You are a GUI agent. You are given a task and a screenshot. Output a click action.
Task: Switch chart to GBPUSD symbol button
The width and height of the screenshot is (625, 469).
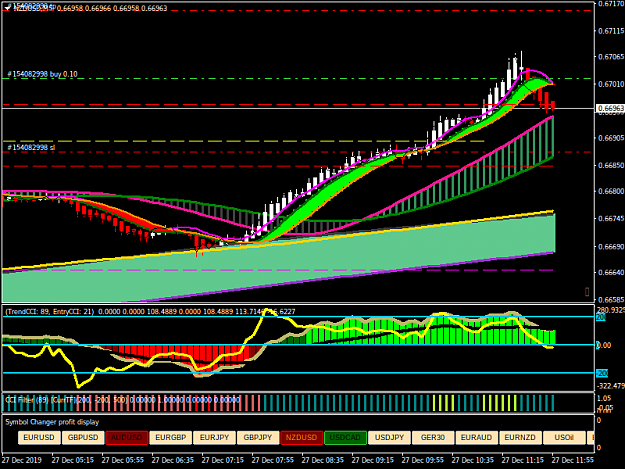83,438
